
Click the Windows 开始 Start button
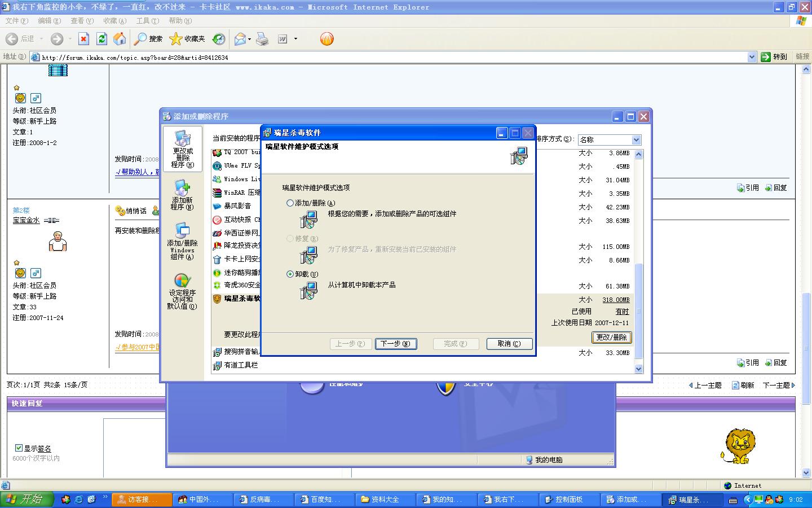pyautogui.click(x=27, y=500)
